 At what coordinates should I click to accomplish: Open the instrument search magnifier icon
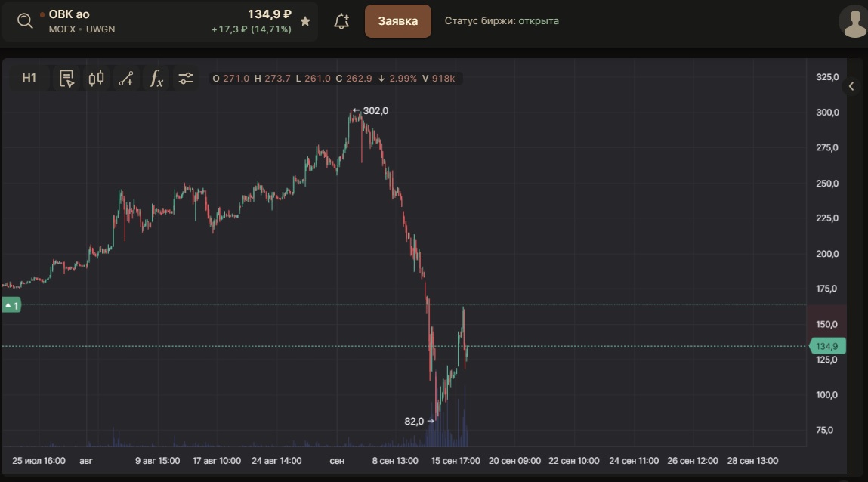click(25, 22)
